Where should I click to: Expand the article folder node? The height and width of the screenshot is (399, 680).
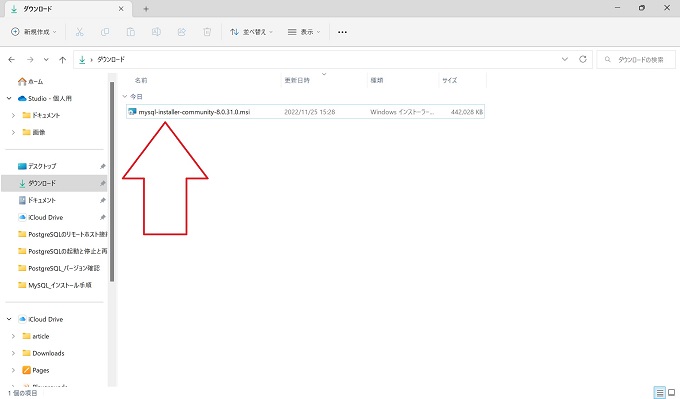(x=13, y=336)
